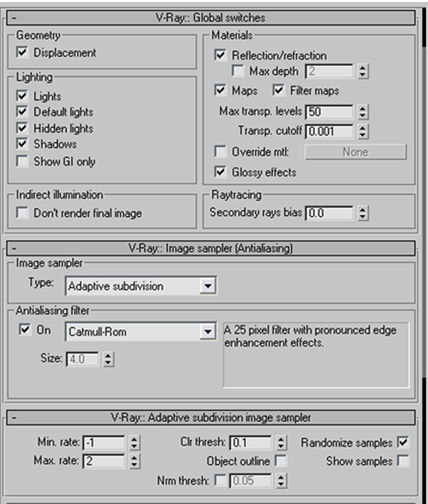Click the Max. rate value field

104,461
